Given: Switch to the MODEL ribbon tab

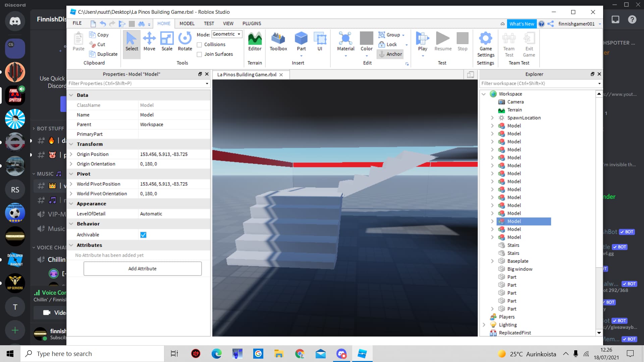Looking at the screenshot, I should click(x=187, y=23).
